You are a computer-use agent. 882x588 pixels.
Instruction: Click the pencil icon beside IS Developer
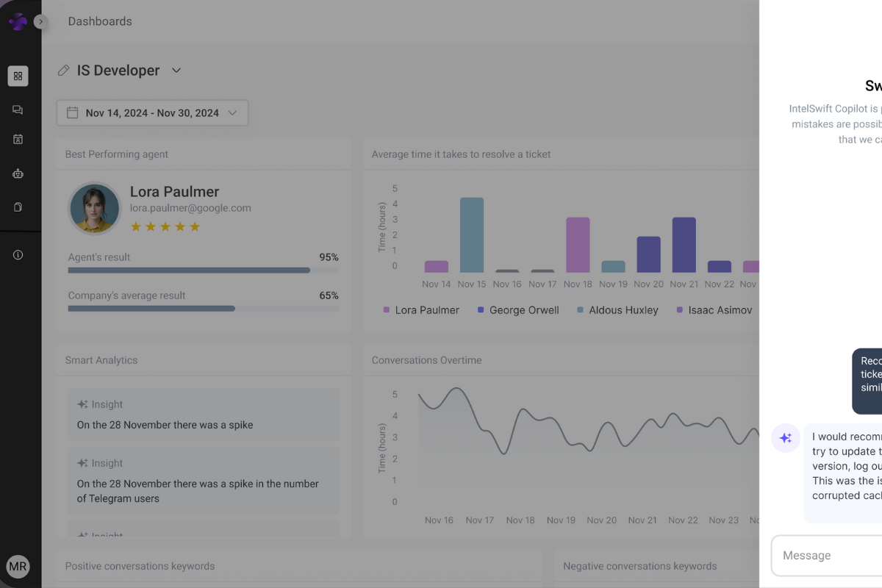coord(64,71)
